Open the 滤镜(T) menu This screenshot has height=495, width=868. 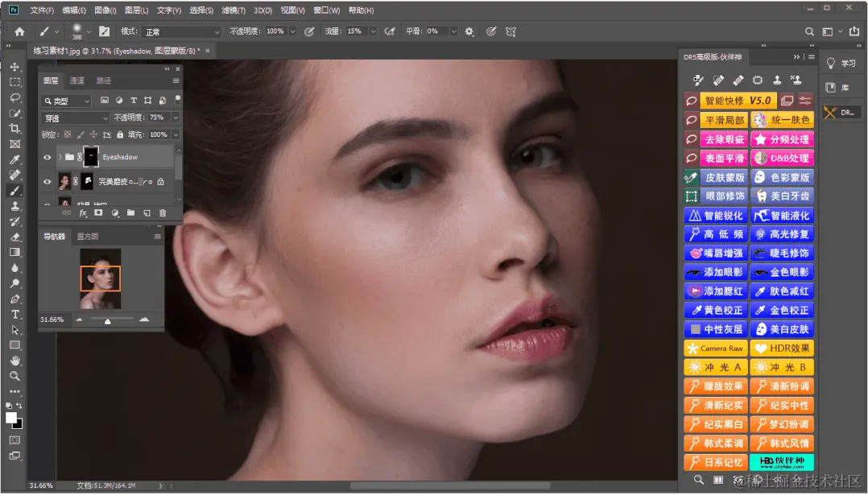coord(232,10)
